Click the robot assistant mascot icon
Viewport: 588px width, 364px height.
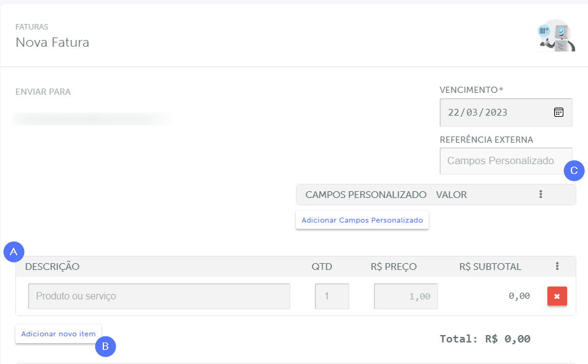click(x=555, y=36)
